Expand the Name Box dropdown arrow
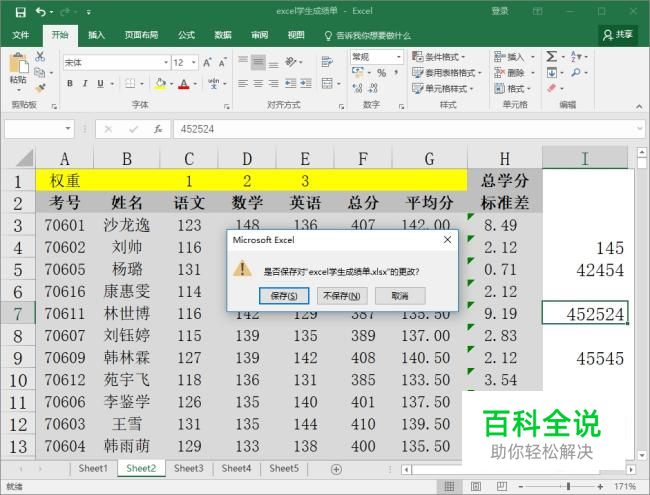Screen dimensions: 650x495 (x=68, y=129)
